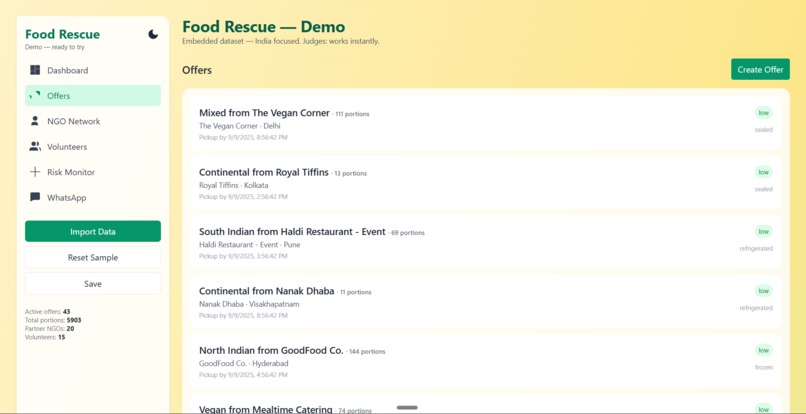This screenshot has height=414, width=806.
Task: Click low badge on Nanak Dhaba offer
Action: [x=763, y=291]
